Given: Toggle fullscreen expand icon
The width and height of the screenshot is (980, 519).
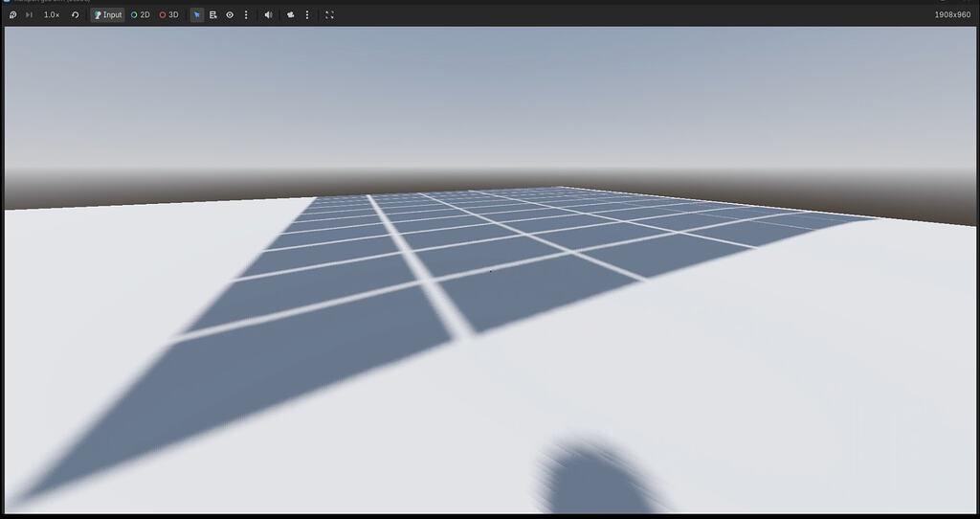Looking at the screenshot, I should [x=329, y=15].
